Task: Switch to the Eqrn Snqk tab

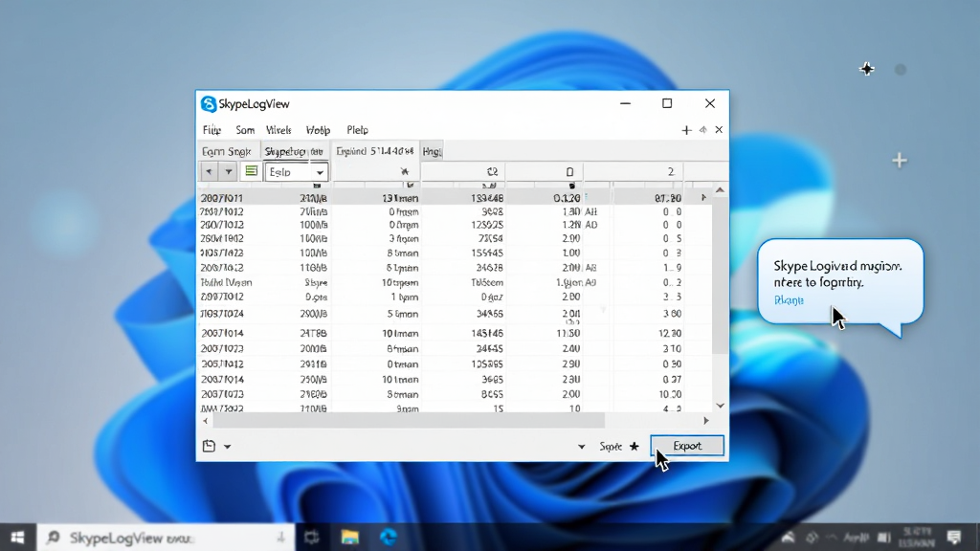Action: pos(227,151)
